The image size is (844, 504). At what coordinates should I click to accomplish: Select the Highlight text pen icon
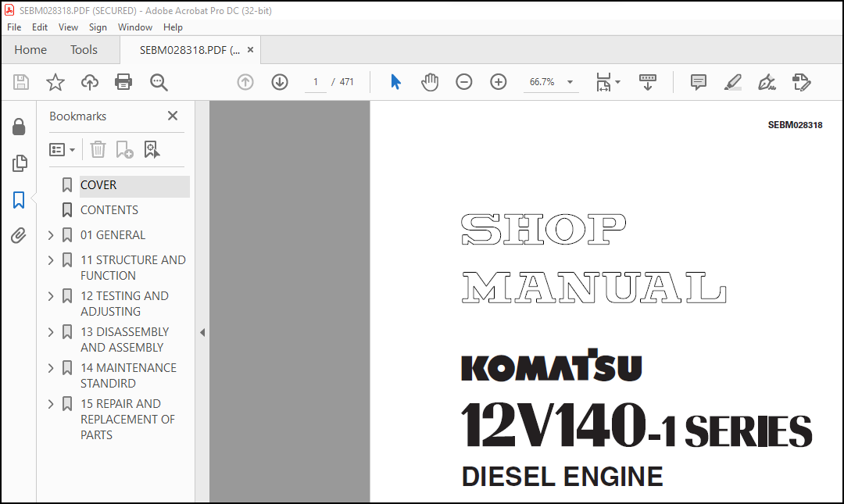(x=732, y=82)
